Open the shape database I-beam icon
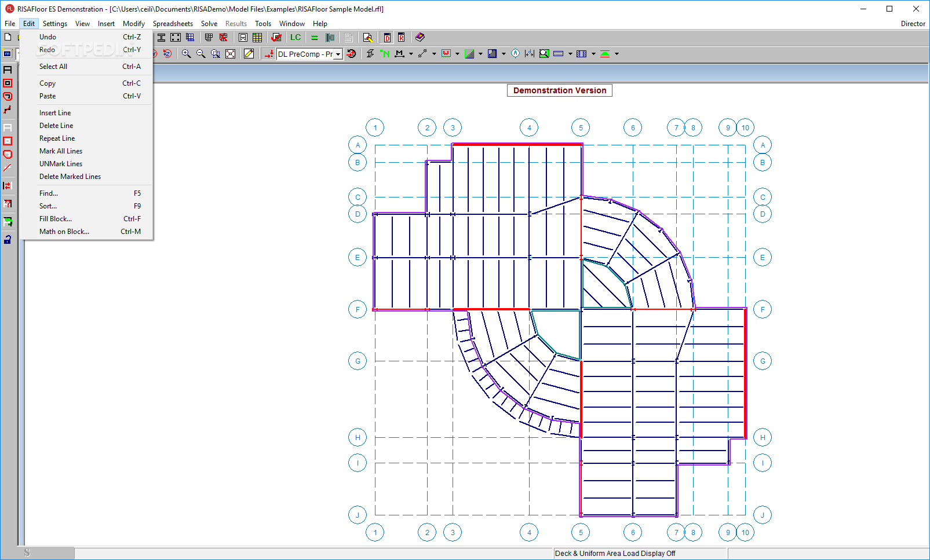Screen dimensions: 930x560 coord(161,38)
